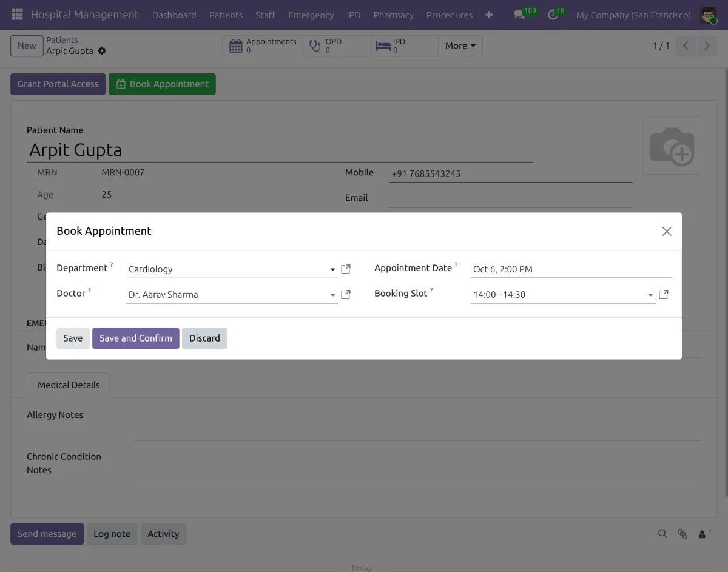Open the Procedures menu

450,15
